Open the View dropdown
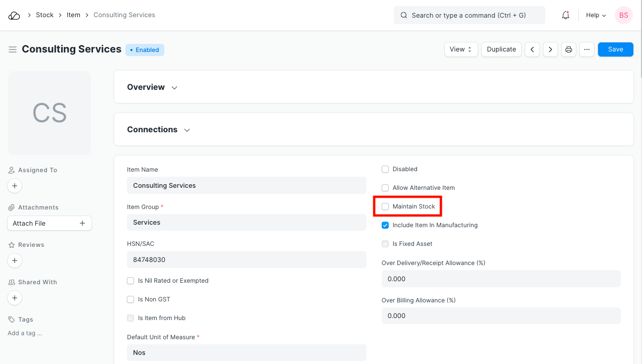 click(461, 49)
